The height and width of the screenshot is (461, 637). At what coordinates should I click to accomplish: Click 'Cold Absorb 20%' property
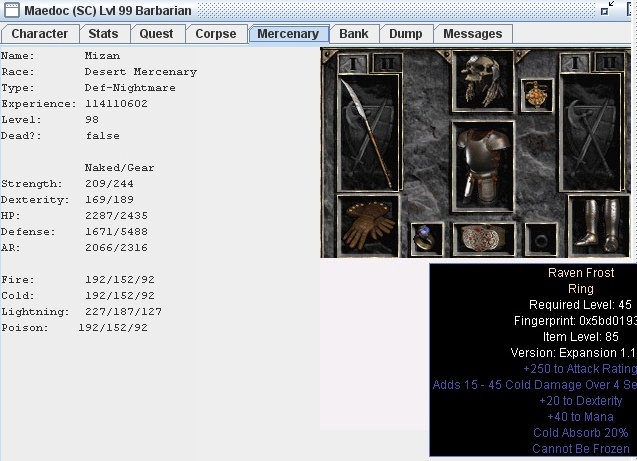pyautogui.click(x=581, y=433)
